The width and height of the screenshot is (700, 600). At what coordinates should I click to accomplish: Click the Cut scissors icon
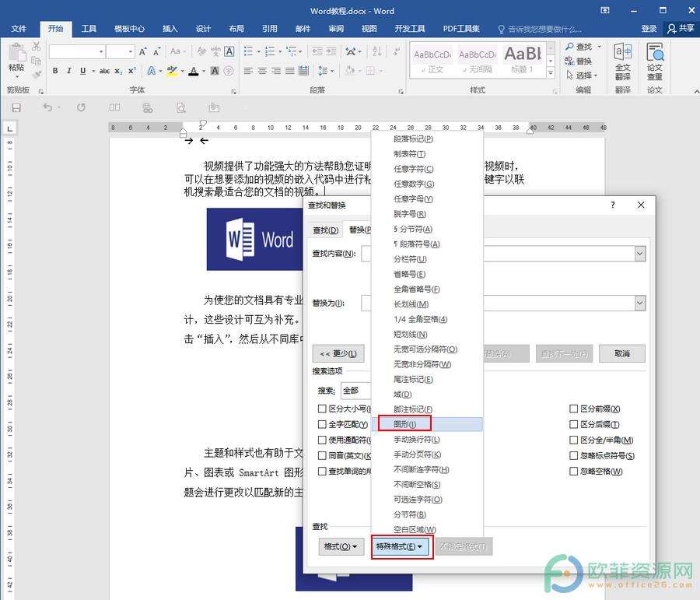[37, 46]
